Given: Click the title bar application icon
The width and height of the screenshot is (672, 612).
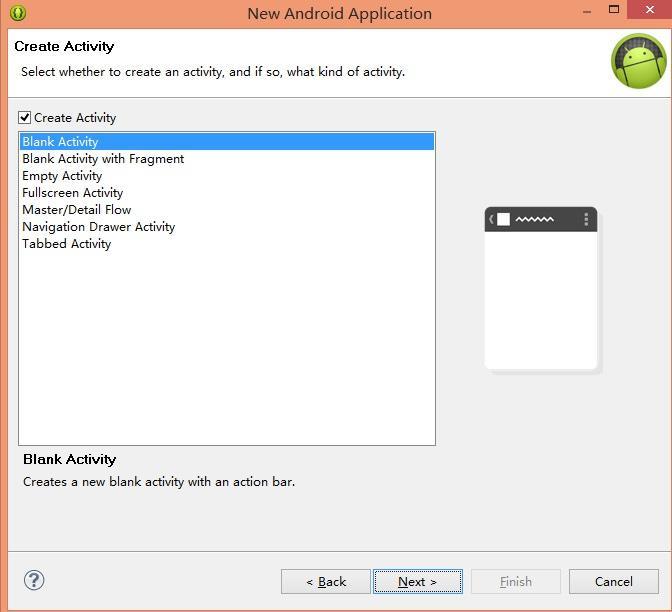Looking at the screenshot, I should pyautogui.click(x=17, y=13).
